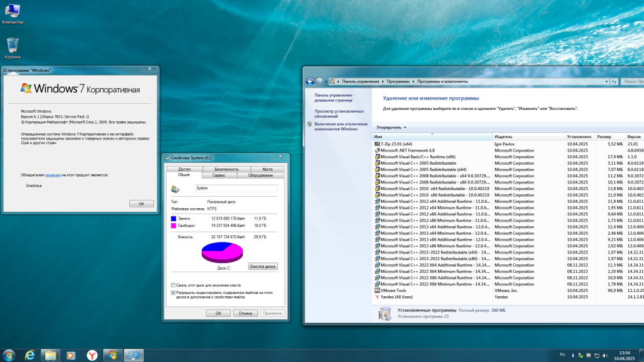Click the Bluetooth tray icon
This screenshot has width=644, height=362.
pyautogui.click(x=573, y=355)
